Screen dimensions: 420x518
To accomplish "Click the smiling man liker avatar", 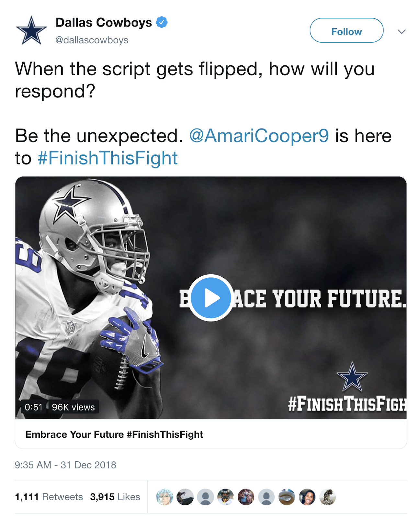I will 307,497.
